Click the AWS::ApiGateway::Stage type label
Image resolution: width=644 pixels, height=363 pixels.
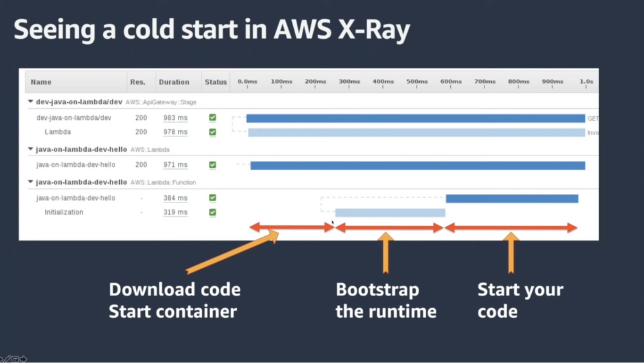point(161,102)
